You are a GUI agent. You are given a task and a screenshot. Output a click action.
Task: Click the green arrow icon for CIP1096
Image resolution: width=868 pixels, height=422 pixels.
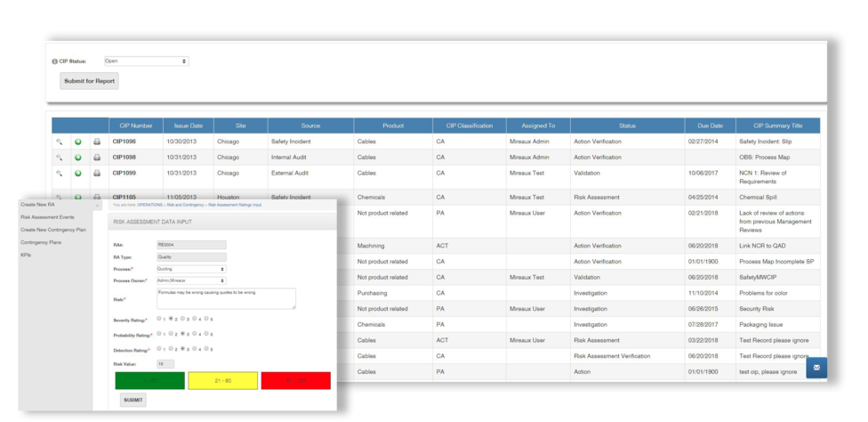(78, 142)
